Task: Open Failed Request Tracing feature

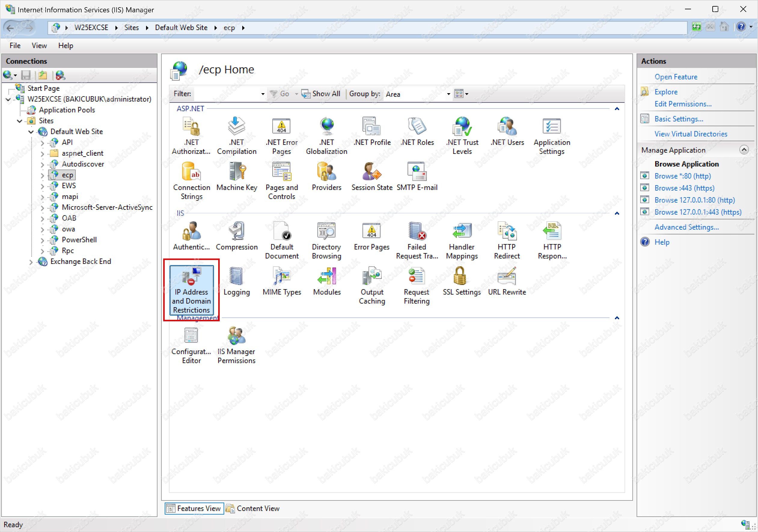Action: pyautogui.click(x=417, y=240)
